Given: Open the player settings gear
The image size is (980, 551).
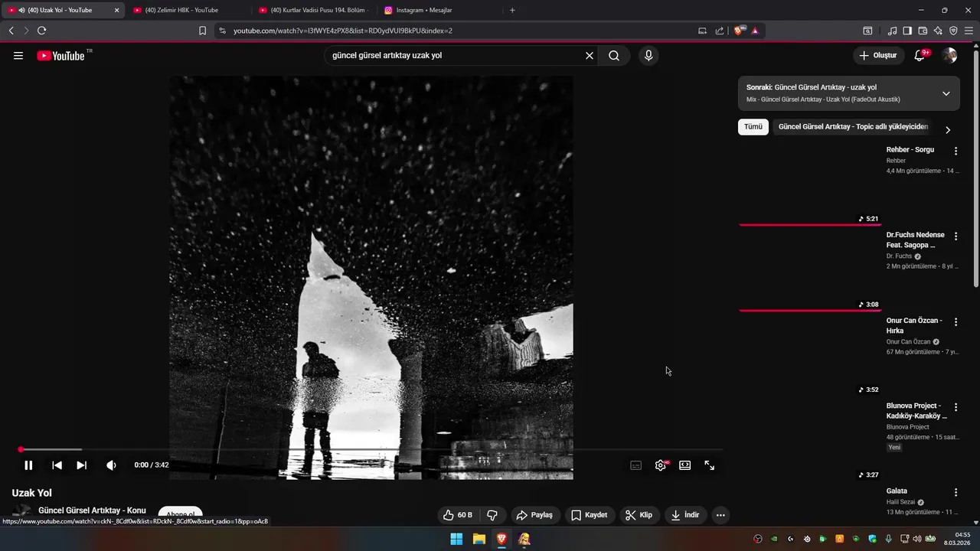Looking at the screenshot, I should click(x=661, y=465).
